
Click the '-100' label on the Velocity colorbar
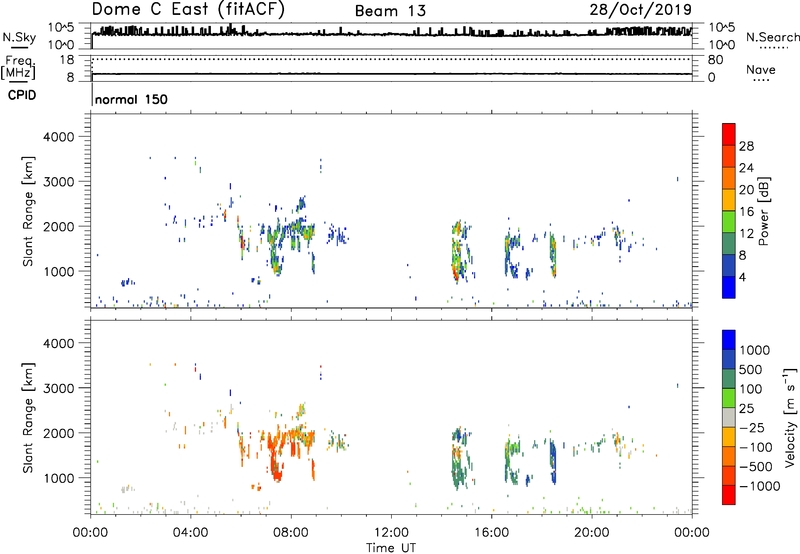[x=756, y=447]
